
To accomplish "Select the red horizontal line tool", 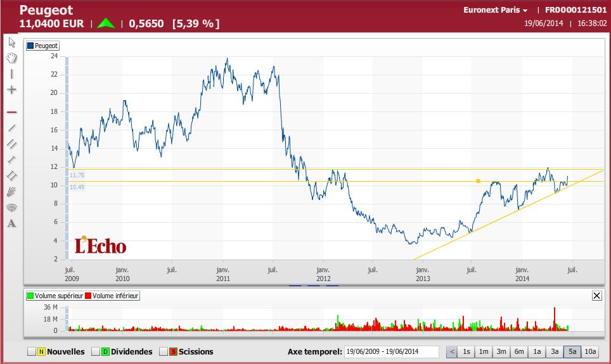I will (11, 113).
